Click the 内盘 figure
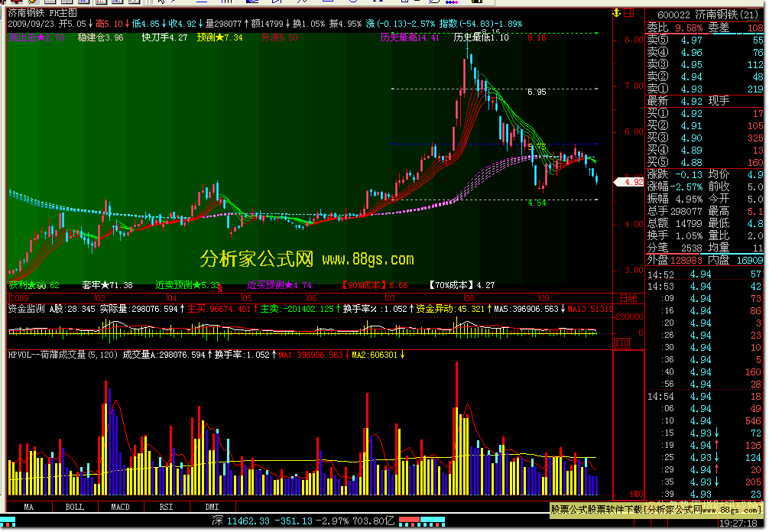The image size is (769, 532). pyautogui.click(x=750, y=261)
